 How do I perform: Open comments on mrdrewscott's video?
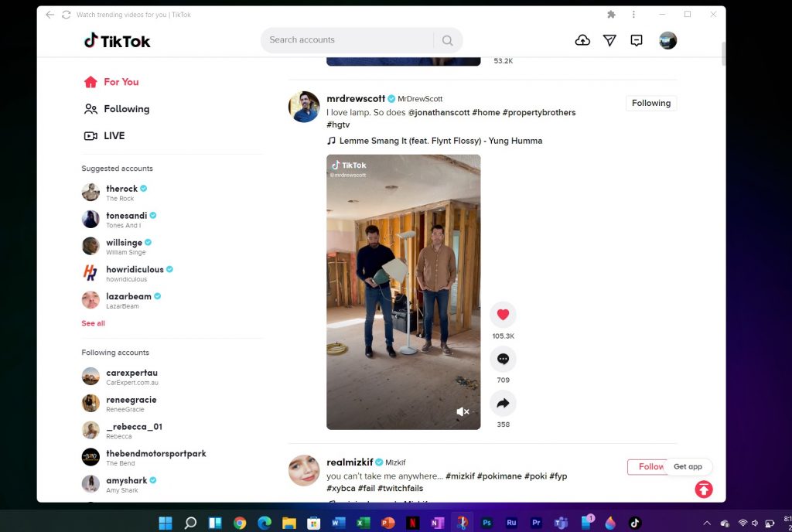pos(503,359)
